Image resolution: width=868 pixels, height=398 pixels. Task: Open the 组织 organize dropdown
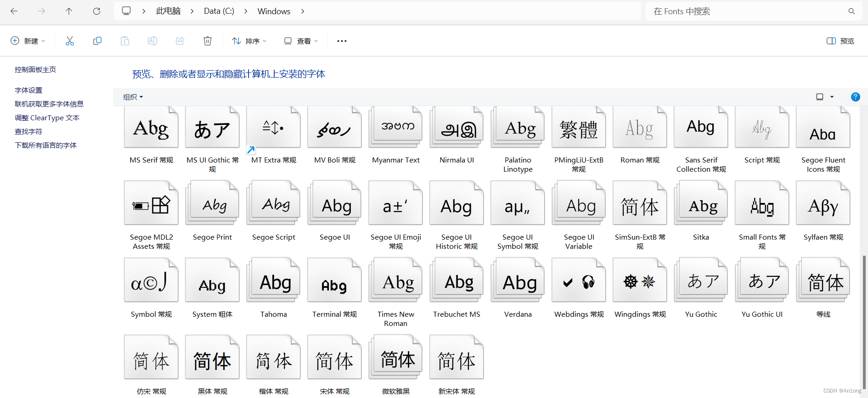click(133, 97)
